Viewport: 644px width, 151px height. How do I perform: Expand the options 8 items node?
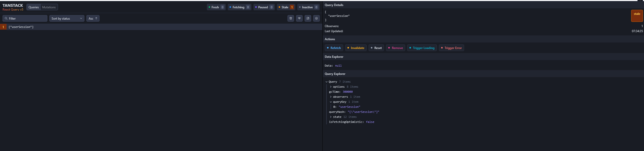(x=344, y=87)
